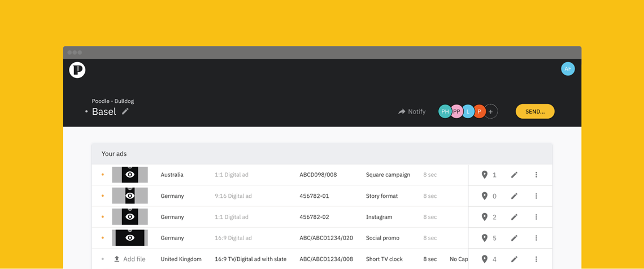
Task: Select the orange P collaborator avatar
Action: (479, 111)
